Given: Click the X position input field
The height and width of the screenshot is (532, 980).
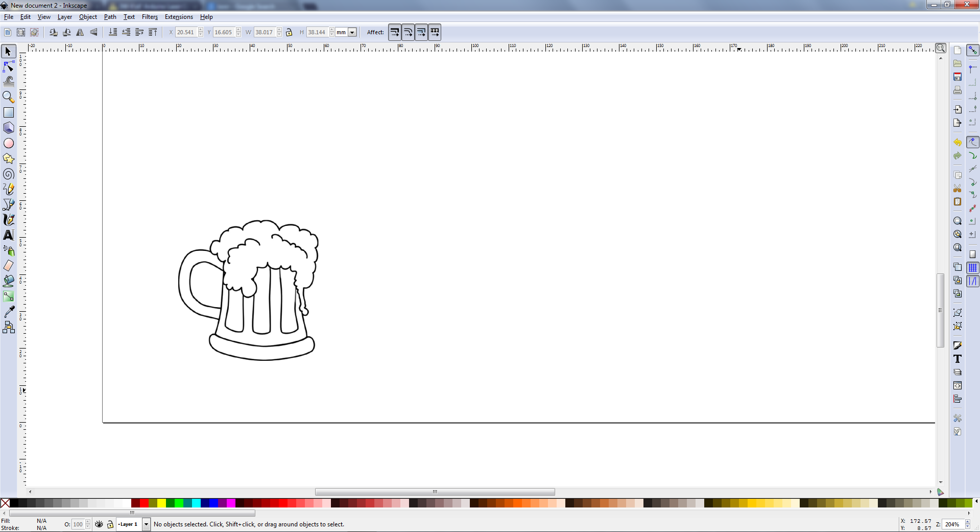Looking at the screenshot, I should [186, 32].
